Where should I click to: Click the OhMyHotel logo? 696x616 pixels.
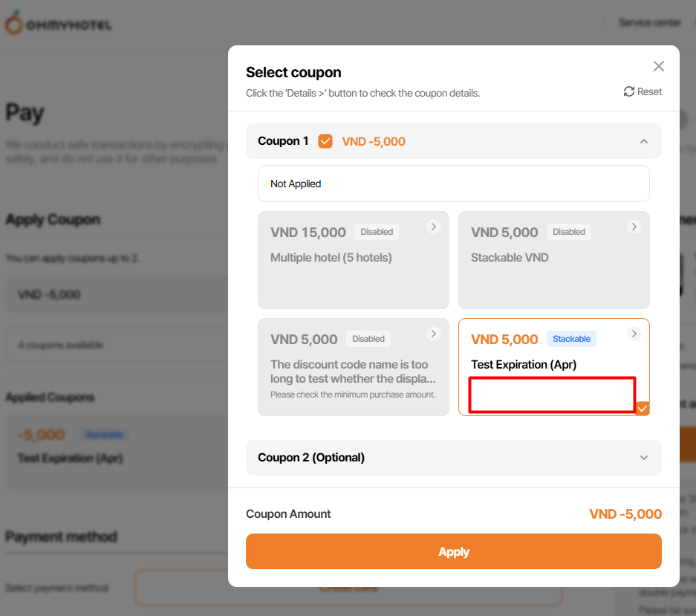[x=58, y=25]
